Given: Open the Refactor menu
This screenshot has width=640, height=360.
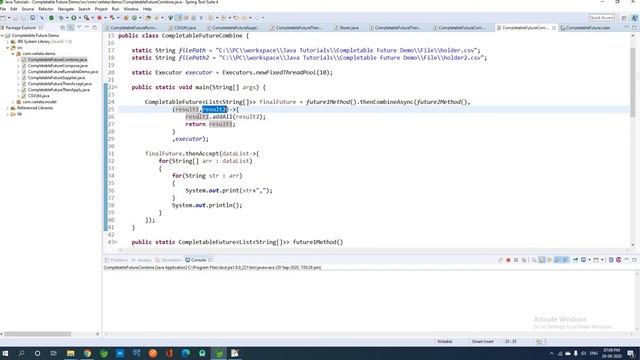Looking at the screenshot, I should point(46,9).
